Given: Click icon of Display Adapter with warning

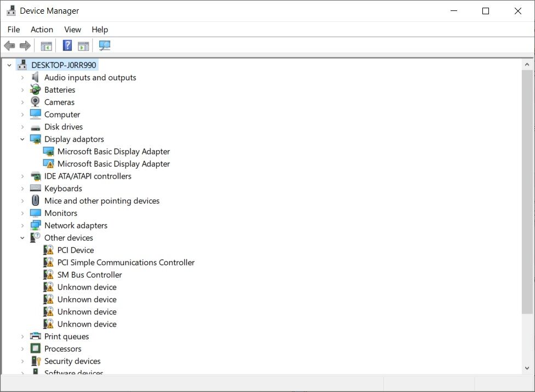Looking at the screenshot, I should [48, 163].
